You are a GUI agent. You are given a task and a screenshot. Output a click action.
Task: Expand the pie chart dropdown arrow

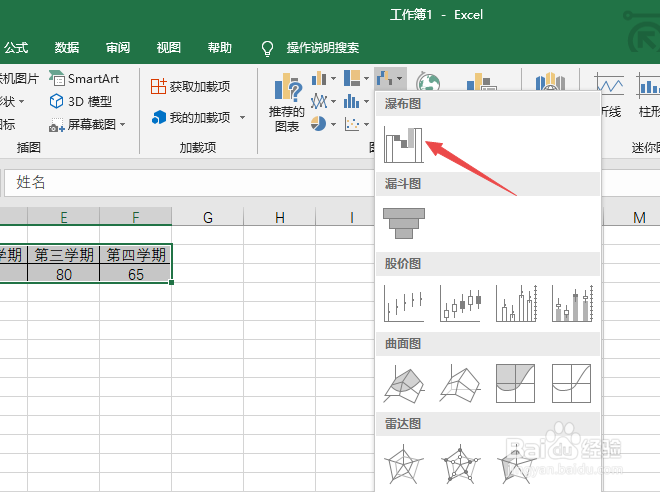333,124
